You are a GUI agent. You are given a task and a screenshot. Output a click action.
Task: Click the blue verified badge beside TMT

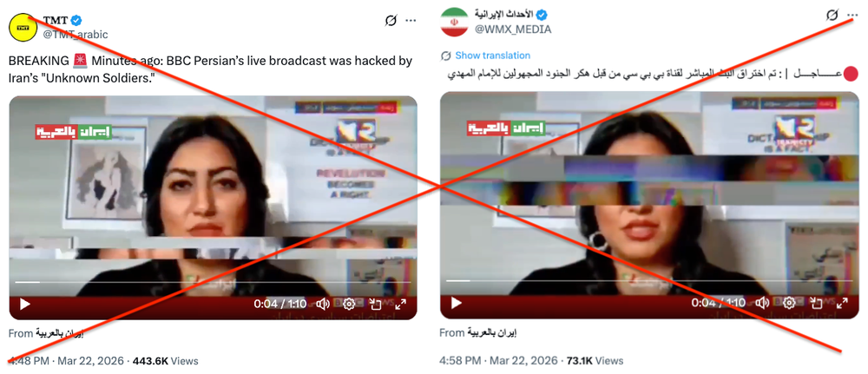[x=76, y=21]
